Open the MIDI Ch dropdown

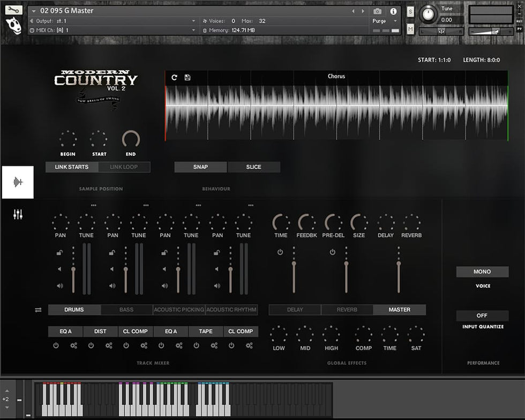(x=193, y=31)
